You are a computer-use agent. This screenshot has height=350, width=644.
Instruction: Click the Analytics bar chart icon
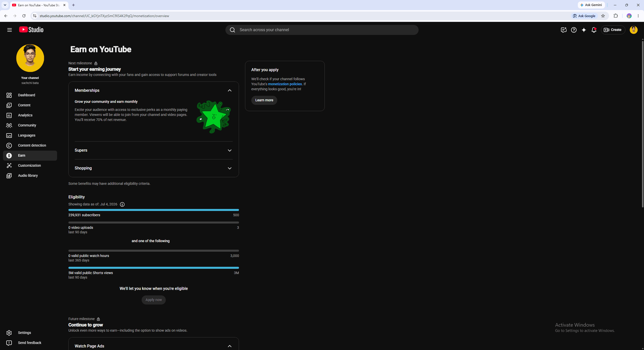9,115
